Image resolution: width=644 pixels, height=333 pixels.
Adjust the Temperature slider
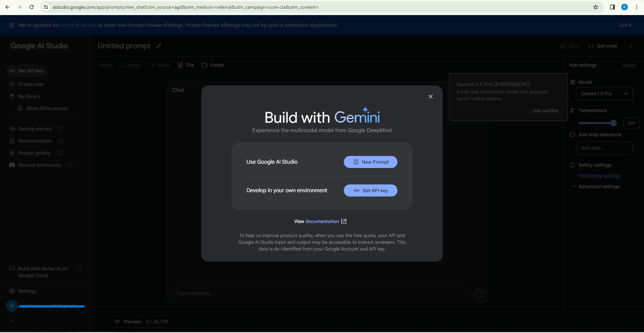613,123
